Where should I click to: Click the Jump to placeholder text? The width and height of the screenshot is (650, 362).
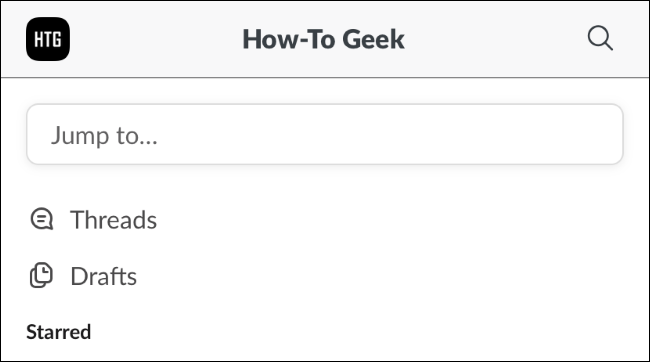(x=104, y=136)
